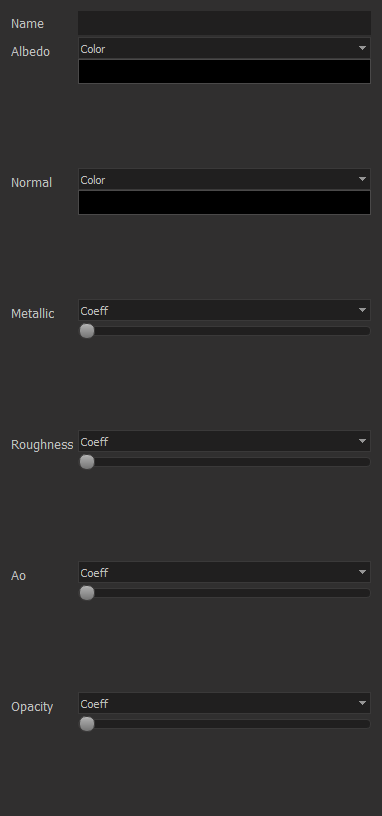
Task: Pick the Albedo black color swatch
Action: [x=224, y=72]
